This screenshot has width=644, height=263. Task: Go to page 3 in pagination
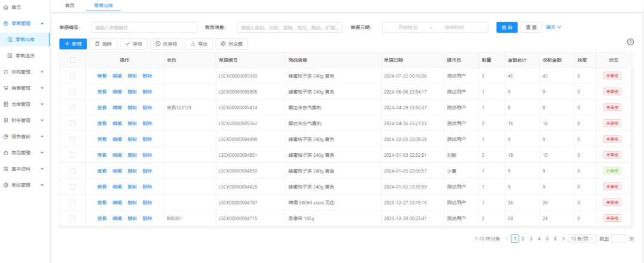point(531,239)
